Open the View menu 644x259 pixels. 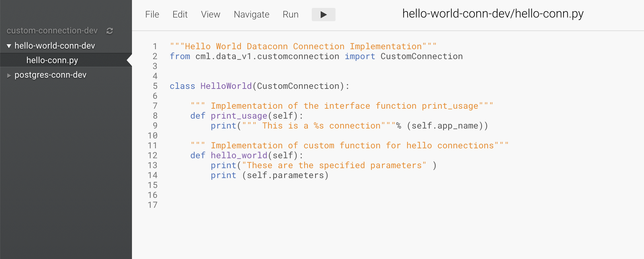point(210,15)
